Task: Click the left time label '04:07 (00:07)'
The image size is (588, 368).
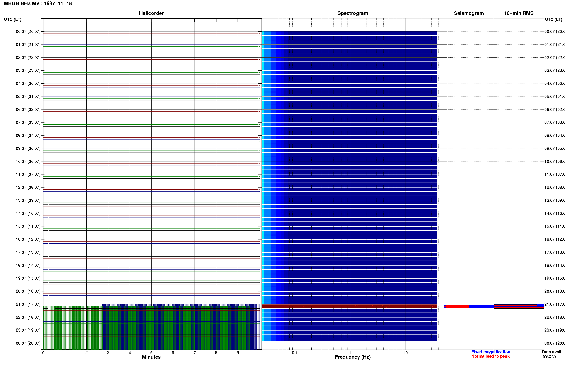Action: pyautogui.click(x=28, y=83)
